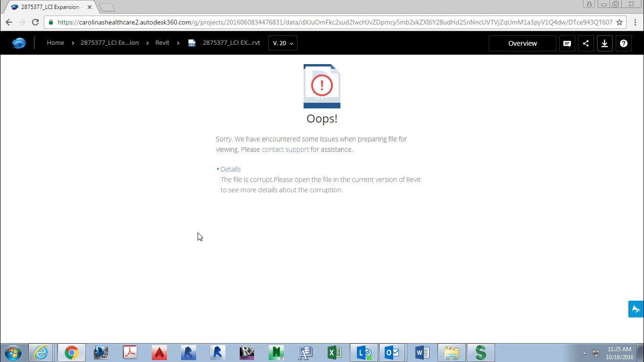
Task: Open the green S application in the taskbar
Action: point(480,353)
